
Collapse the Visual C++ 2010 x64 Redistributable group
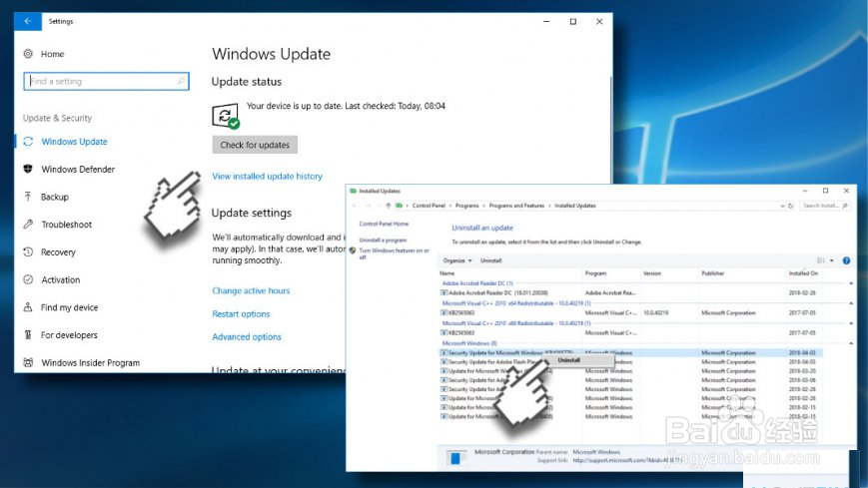[x=851, y=303]
